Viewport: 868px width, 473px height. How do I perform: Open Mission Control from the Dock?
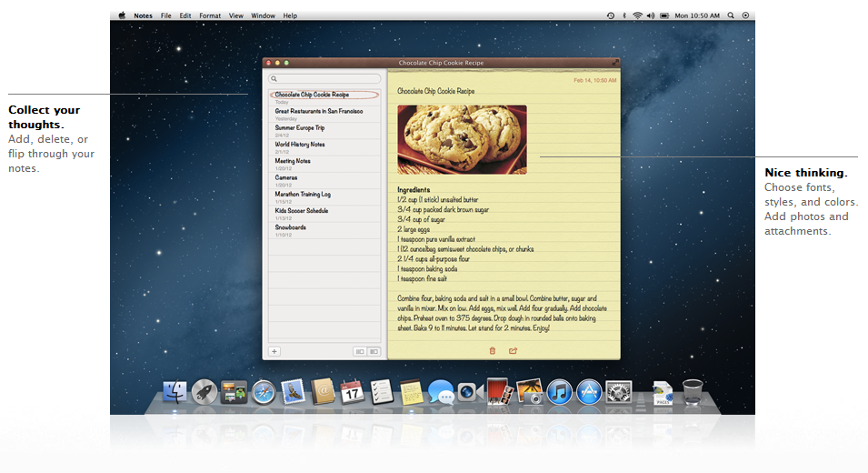point(234,393)
